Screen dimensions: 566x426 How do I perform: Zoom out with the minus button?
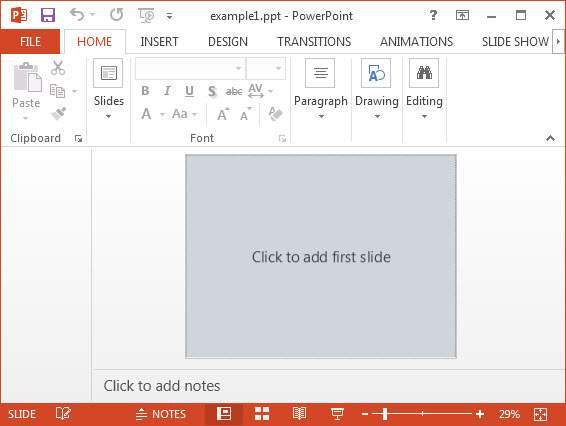click(x=365, y=414)
